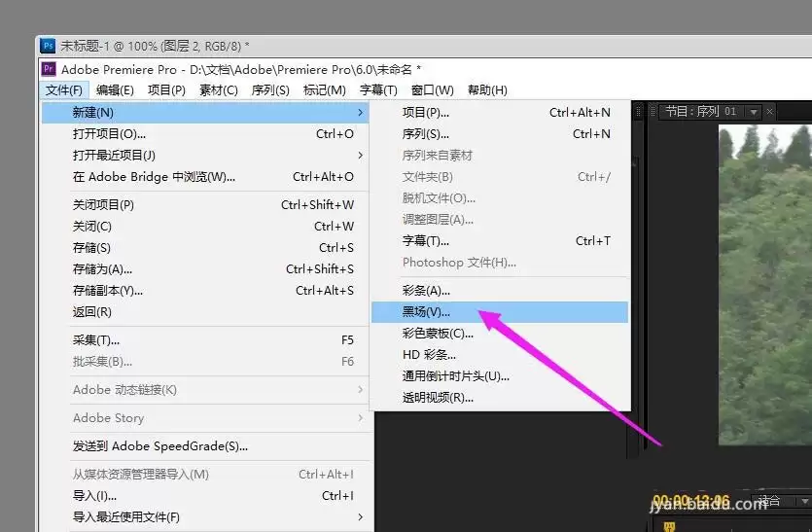812x532 pixels.
Task: Select 序列(S)... in the New submenu
Action: [x=500, y=134]
